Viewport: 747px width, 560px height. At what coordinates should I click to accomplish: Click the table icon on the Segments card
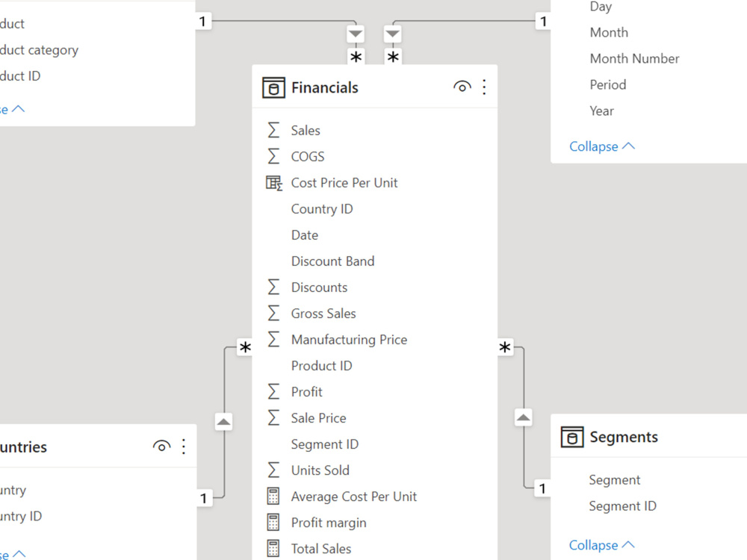(x=572, y=437)
